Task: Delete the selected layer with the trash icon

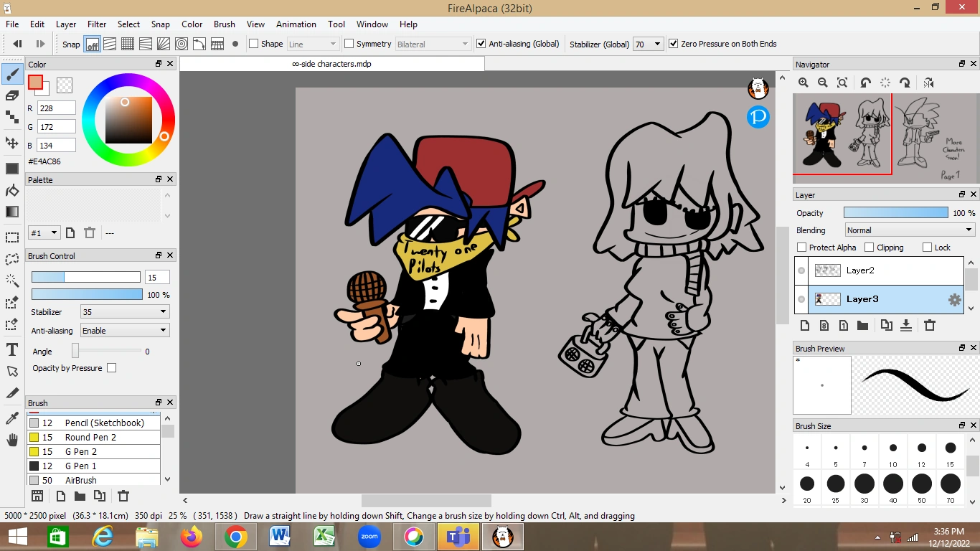Action: click(x=930, y=325)
